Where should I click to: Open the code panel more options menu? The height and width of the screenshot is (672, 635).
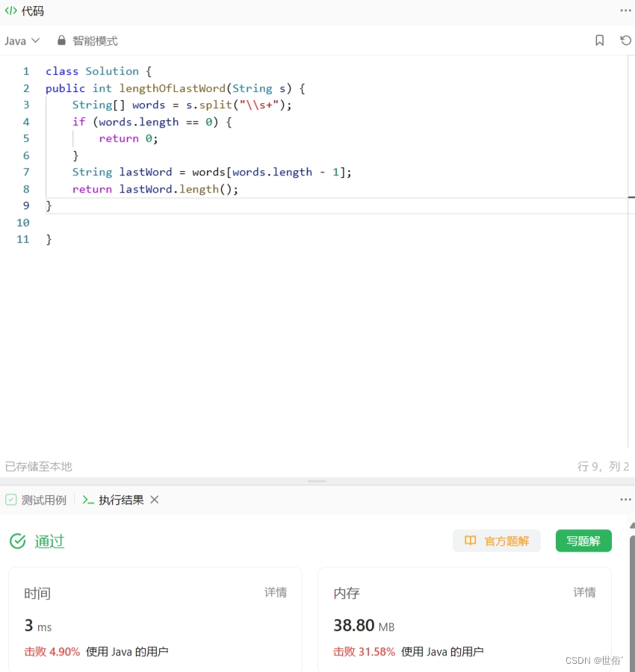pyautogui.click(x=625, y=10)
